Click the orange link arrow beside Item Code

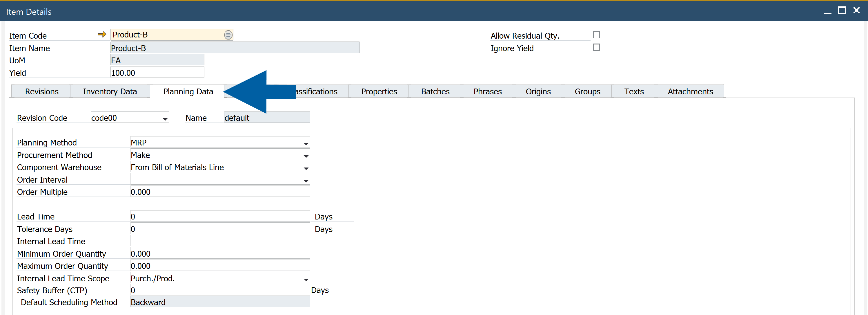pyautogui.click(x=102, y=34)
